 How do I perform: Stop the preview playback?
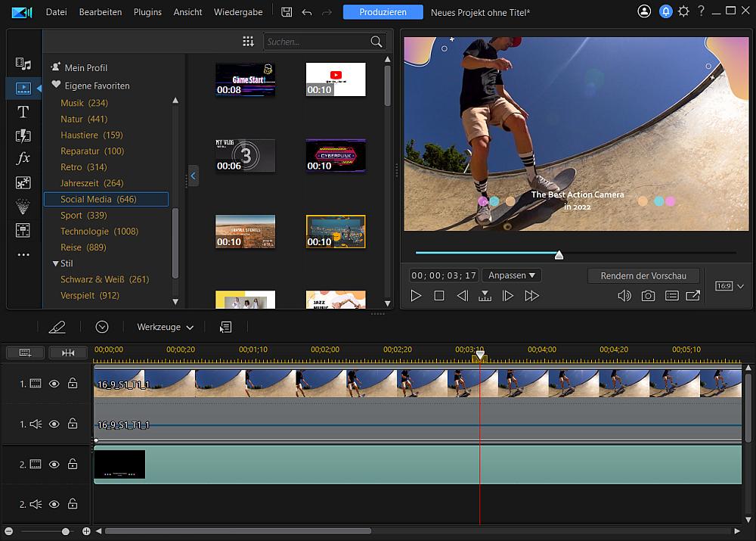[438, 295]
